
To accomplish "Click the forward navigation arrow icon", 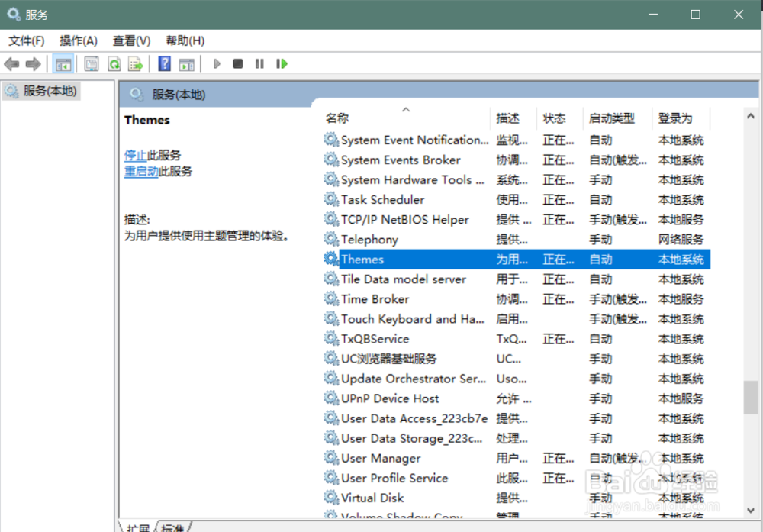I will pos(31,63).
